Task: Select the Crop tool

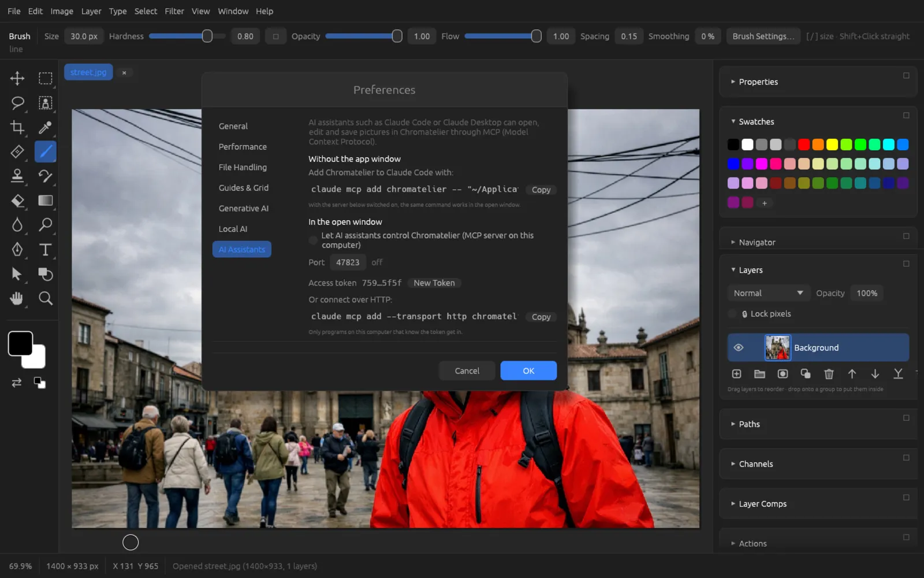Action: pyautogui.click(x=17, y=127)
